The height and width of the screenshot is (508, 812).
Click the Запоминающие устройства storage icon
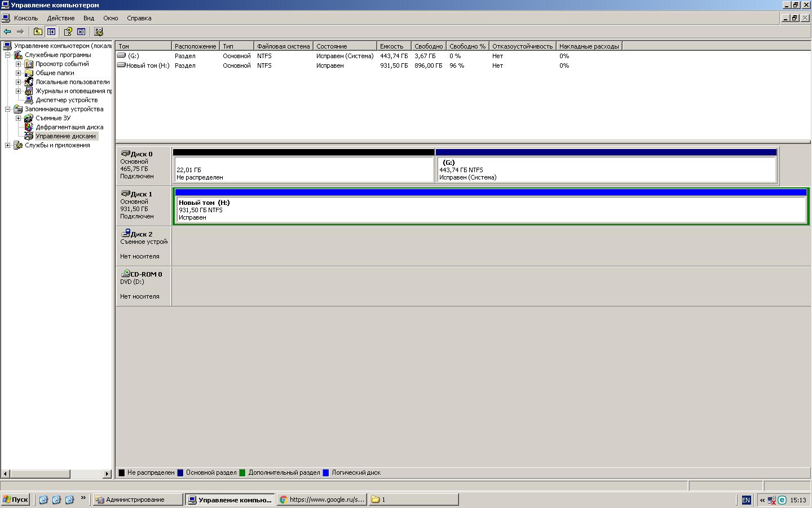(x=18, y=109)
